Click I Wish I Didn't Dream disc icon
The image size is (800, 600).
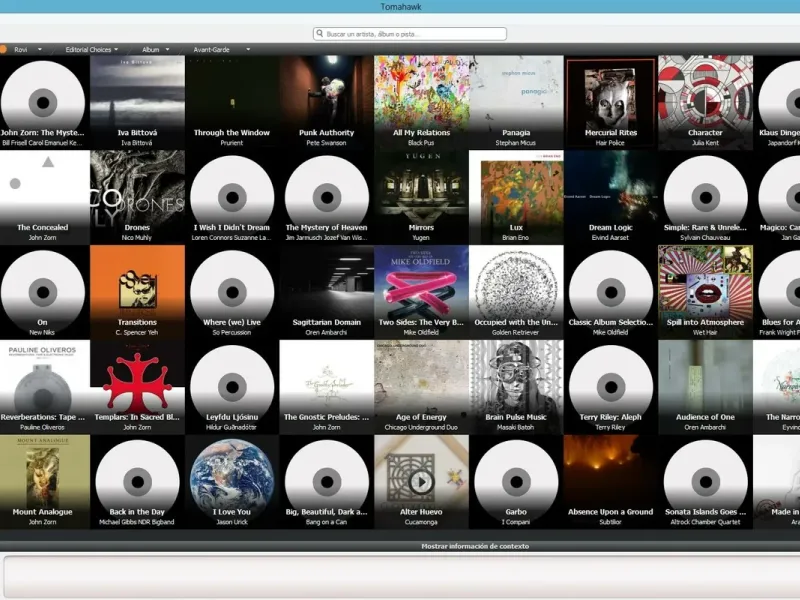tap(232, 197)
